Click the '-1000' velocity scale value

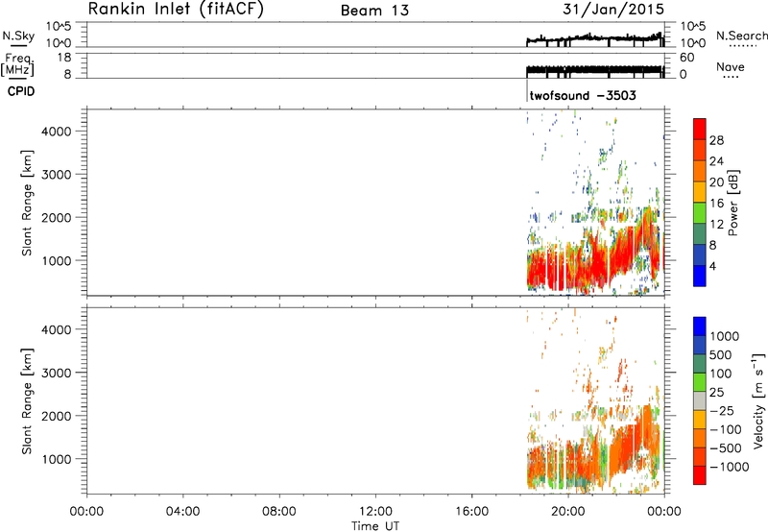tap(730, 467)
